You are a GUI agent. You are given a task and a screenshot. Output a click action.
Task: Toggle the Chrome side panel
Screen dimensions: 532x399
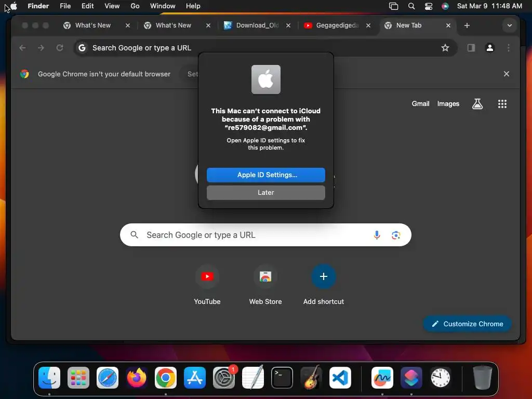[471, 48]
